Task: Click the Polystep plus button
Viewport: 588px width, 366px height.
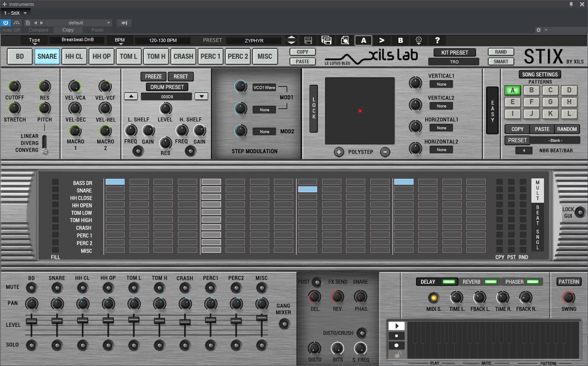Action: point(339,152)
